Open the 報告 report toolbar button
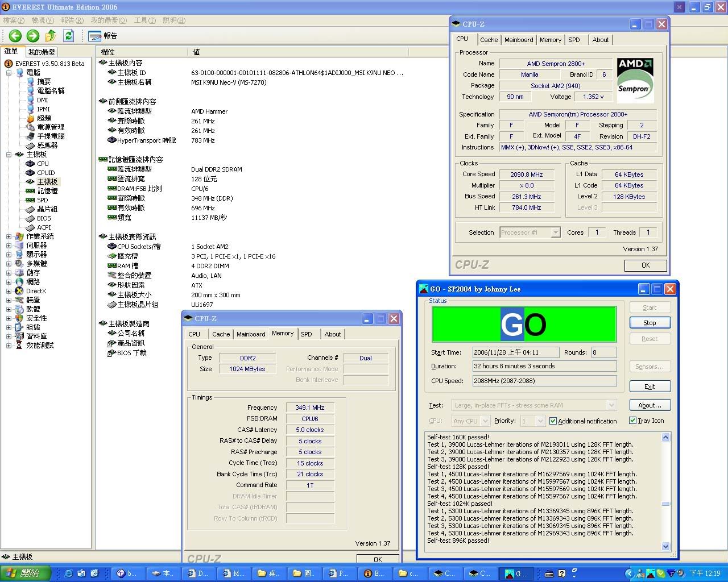 click(103, 36)
